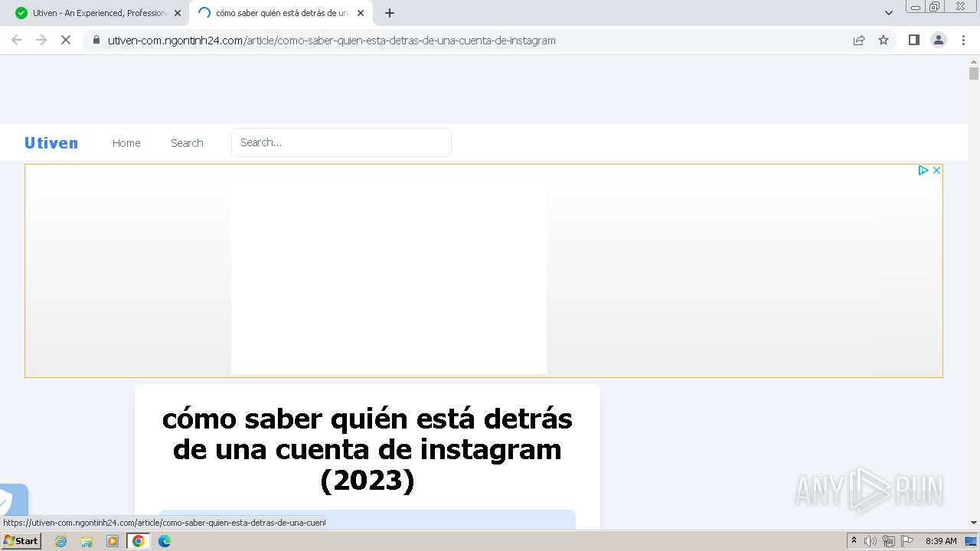
Task: Launch Internet Explorer from the taskbar
Action: tap(61, 541)
